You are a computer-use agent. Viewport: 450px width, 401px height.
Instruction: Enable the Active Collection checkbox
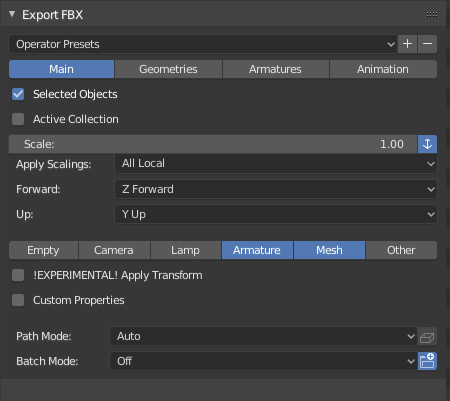coord(18,119)
